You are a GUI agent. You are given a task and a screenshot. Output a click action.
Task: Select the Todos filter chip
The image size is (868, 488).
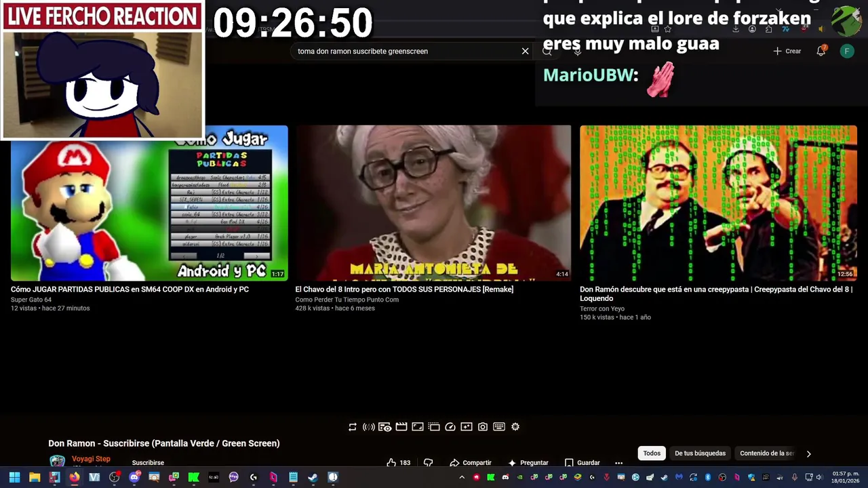click(x=652, y=453)
